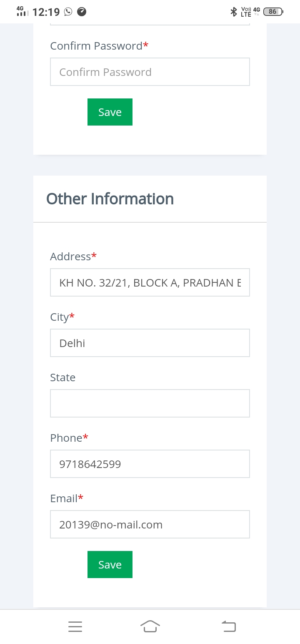Edit the City field containing Delhi

[x=150, y=343]
